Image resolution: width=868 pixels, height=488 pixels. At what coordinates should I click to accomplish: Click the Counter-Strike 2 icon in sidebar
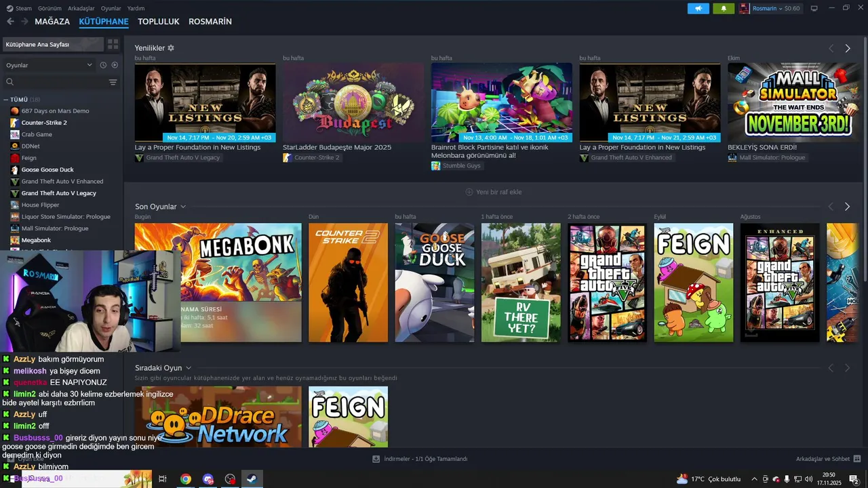pyautogui.click(x=14, y=123)
